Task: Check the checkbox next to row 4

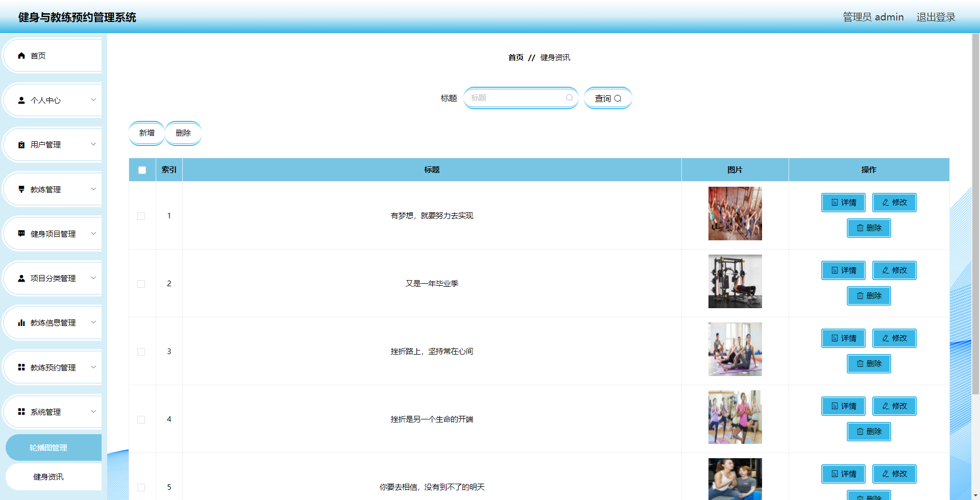Action: pyautogui.click(x=141, y=419)
